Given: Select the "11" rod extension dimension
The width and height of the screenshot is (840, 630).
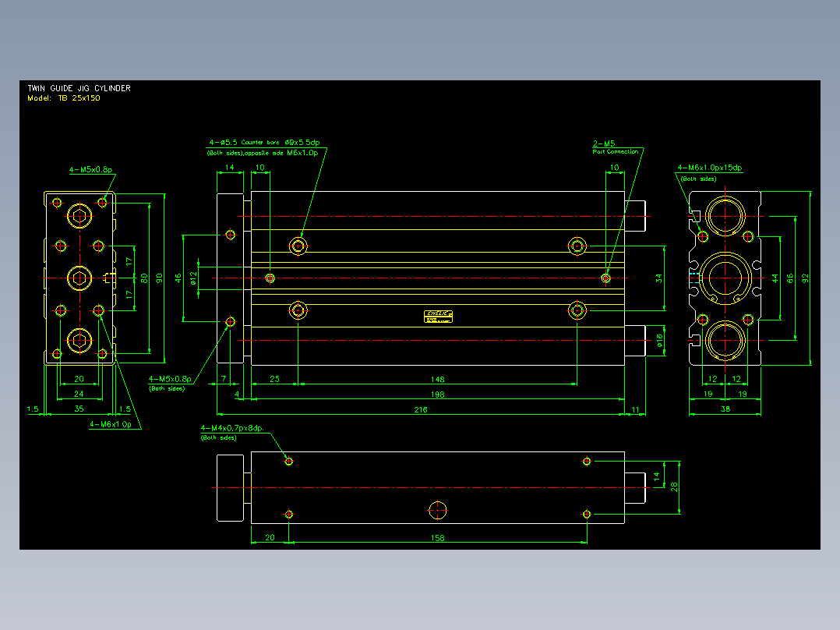Looking at the screenshot, I should click(x=635, y=409).
